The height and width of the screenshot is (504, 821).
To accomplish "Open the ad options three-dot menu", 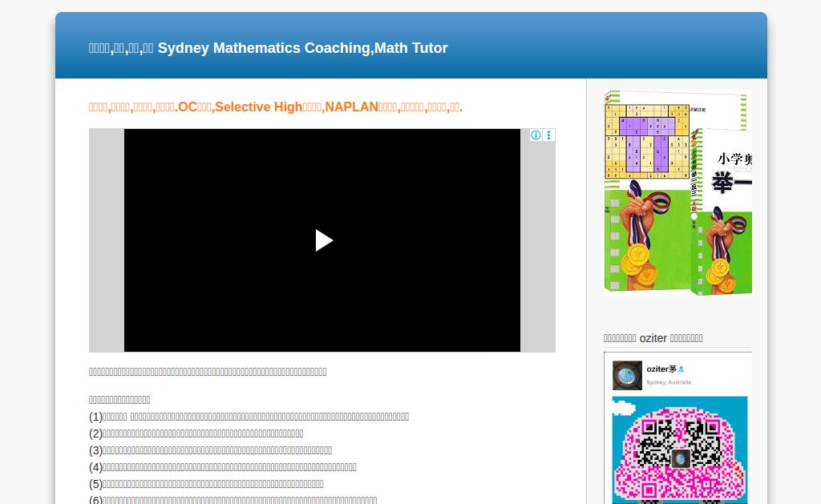I will coord(548,135).
